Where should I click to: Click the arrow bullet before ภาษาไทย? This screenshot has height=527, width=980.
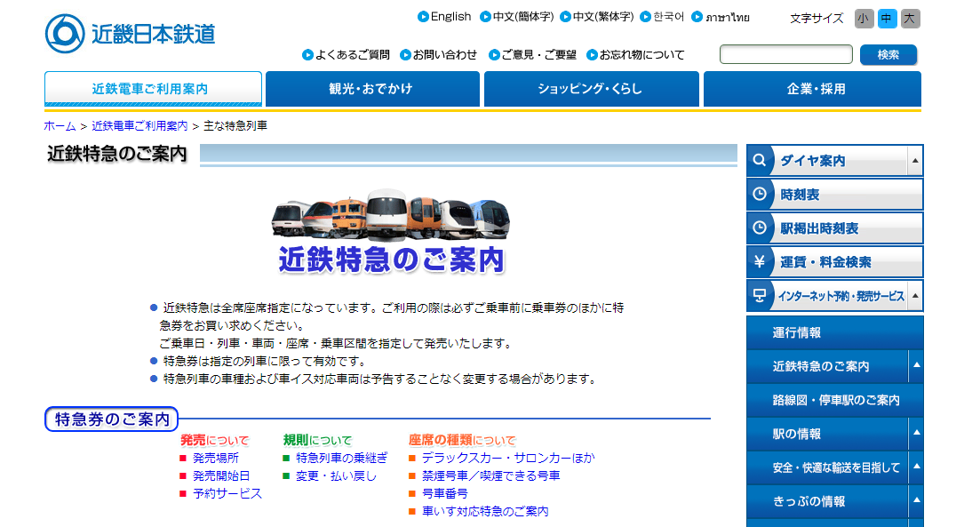[x=697, y=17]
